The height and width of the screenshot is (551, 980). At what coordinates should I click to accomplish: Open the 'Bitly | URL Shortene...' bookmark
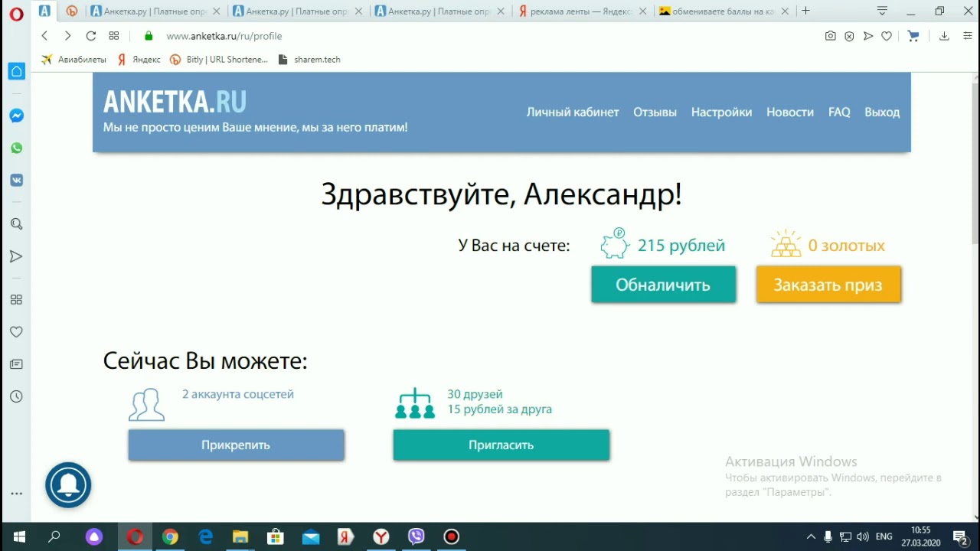click(219, 60)
